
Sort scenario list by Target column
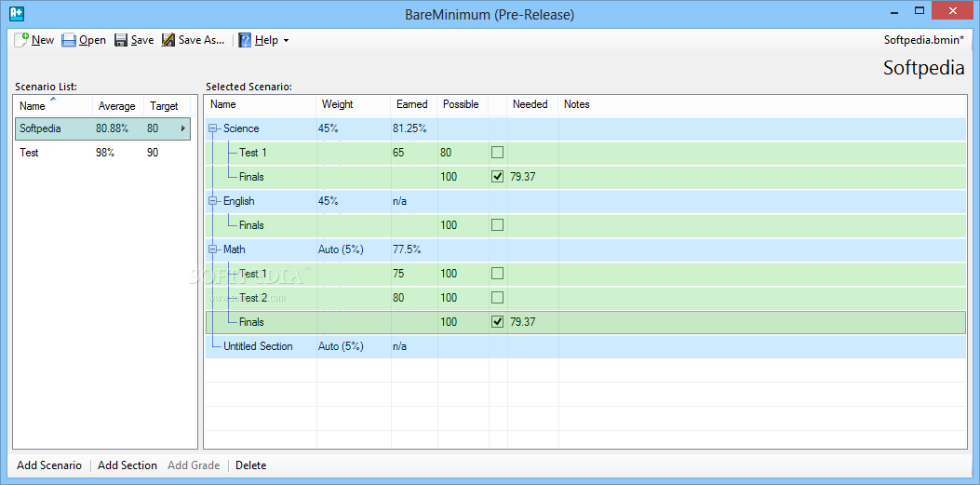click(167, 105)
